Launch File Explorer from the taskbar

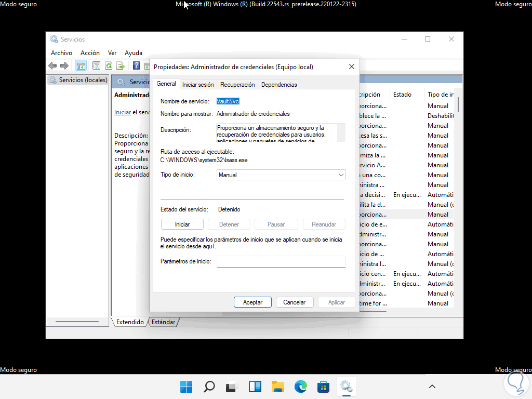278,387
